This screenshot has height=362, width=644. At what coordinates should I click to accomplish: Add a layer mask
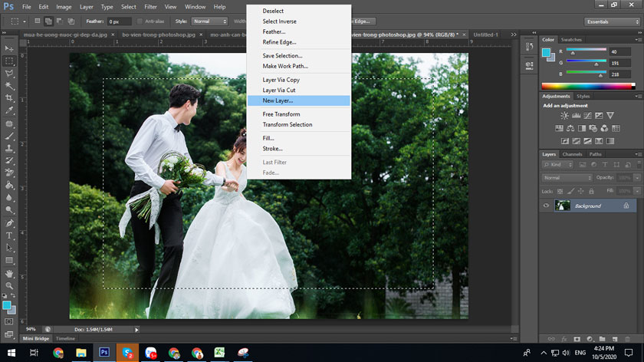tap(577, 339)
